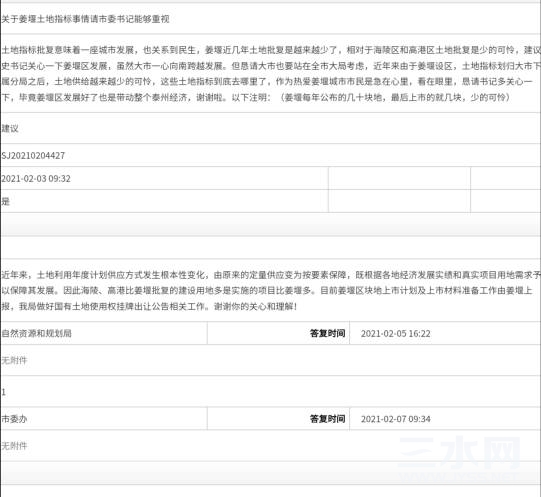The height and width of the screenshot is (497, 541).
Task: Click the reply time 2021-02-05 16:22
Action: tap(396, 334)
